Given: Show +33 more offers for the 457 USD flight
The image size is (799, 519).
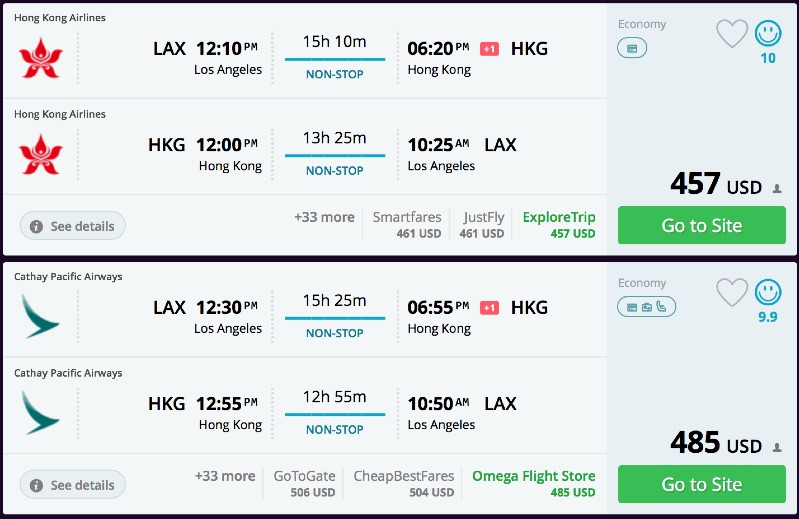Looking at the screenshot, I should 324,217.
